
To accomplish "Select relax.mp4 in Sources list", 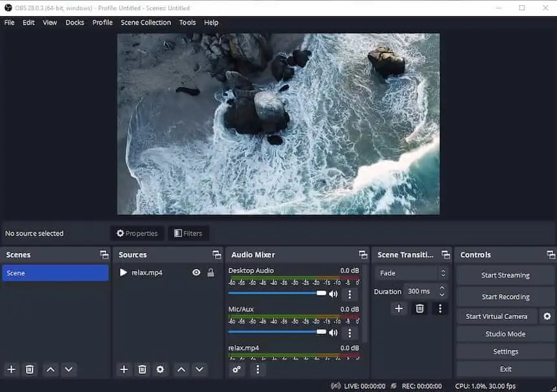I will 168,272.
